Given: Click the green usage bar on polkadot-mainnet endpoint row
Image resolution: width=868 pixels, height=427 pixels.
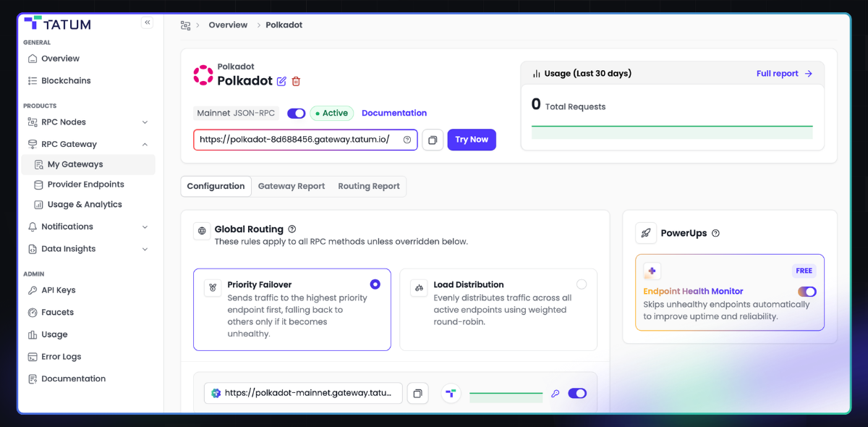Looking at the screenshot, I should [x=506, y=397].
